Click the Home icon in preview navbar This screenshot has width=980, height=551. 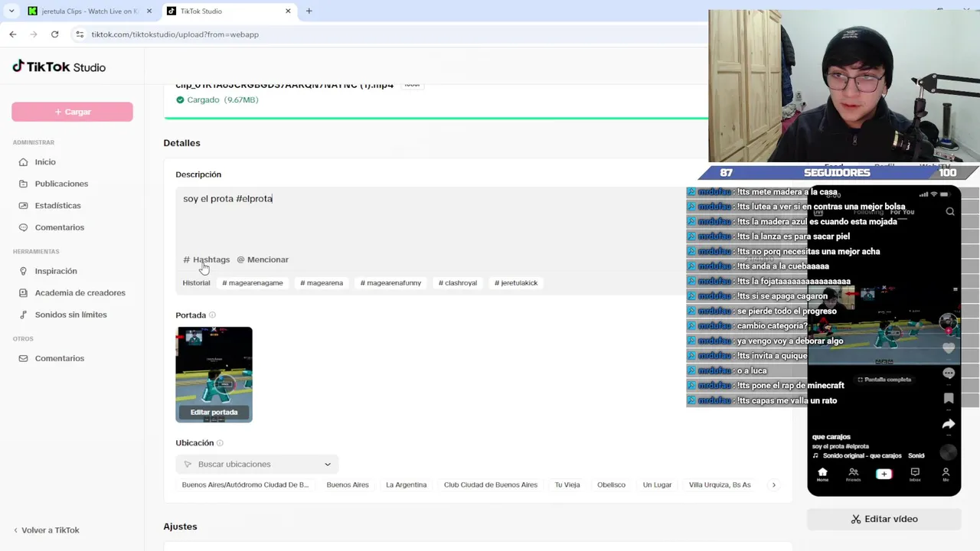822,474
